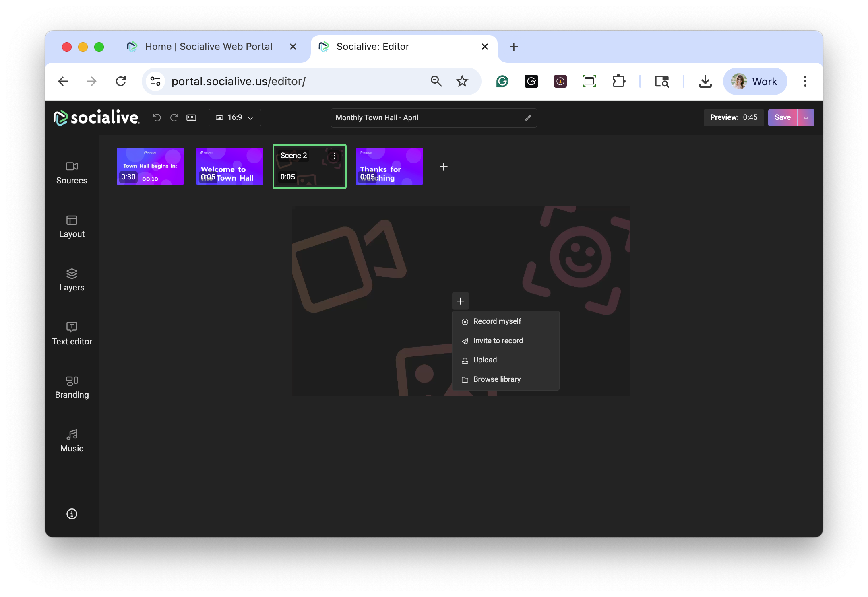Click the info icon in sidebar
Image resolution: width=868 pixels, height=597 pixels.
click(72, 514)
